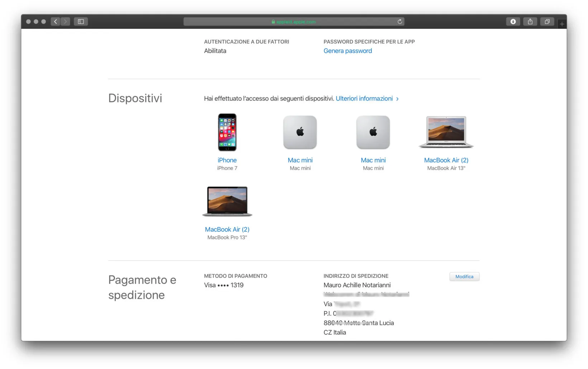Open the Mac mini device name link
The height and width of the screenshot is (369, 588).
pyautogui.click(x=300, y=160)
